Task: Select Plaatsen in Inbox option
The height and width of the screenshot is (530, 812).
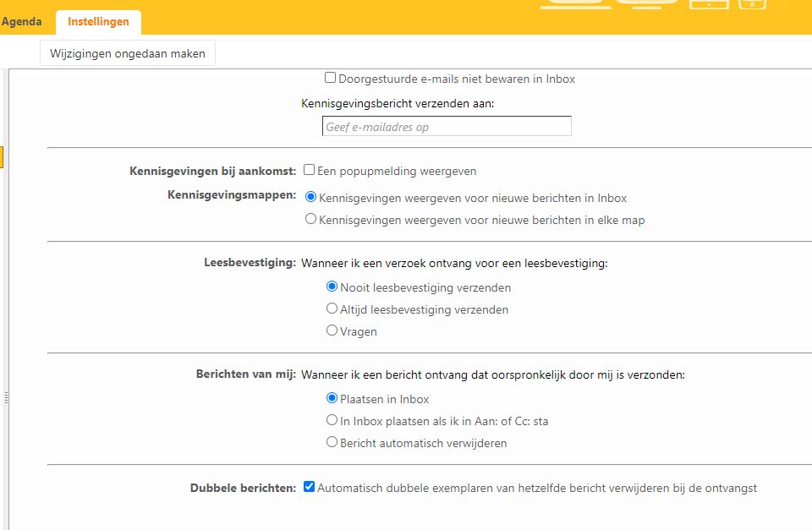Action: click(x=332, y=398)
